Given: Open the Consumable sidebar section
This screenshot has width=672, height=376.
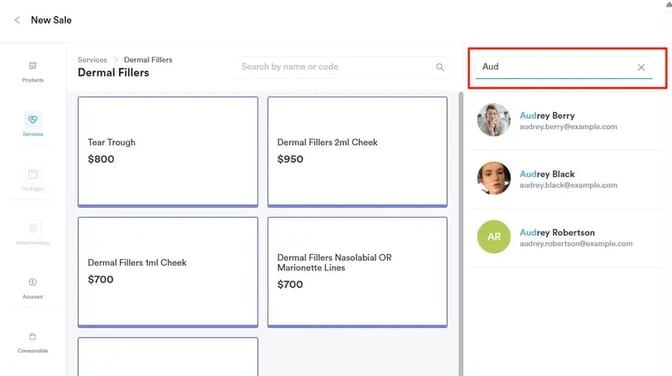Looking at the screenshot, I should (x=33, y=342).
